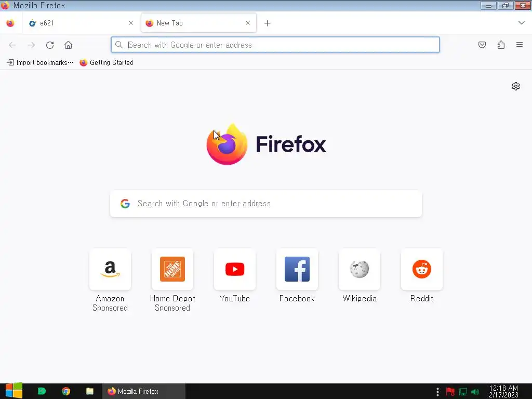Viewport: 532px width, 399px height.
Task: Click the Home Depot label text
Action: tap(172, 299)
